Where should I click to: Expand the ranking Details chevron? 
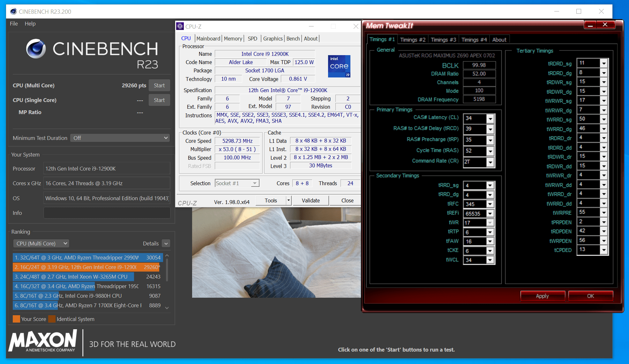point(166,244)
